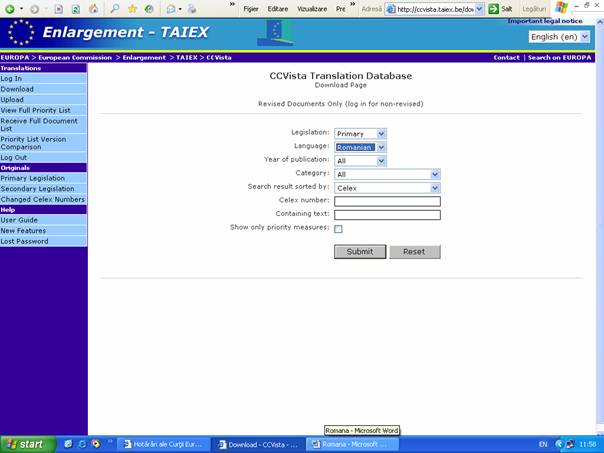Switch to Romana - Microsoft Word taskbar window
This screenshot has height=453, width=604.
pos(352,445)
